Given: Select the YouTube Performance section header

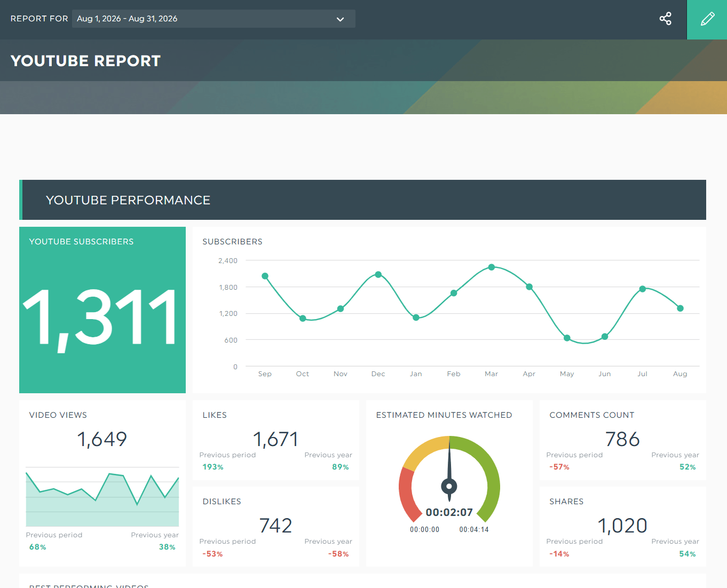Looking at the screenshot, I should 362,200.
